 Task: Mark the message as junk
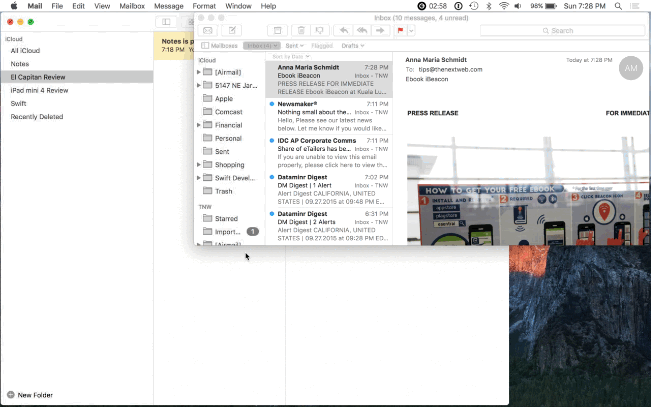click(319, 31)
